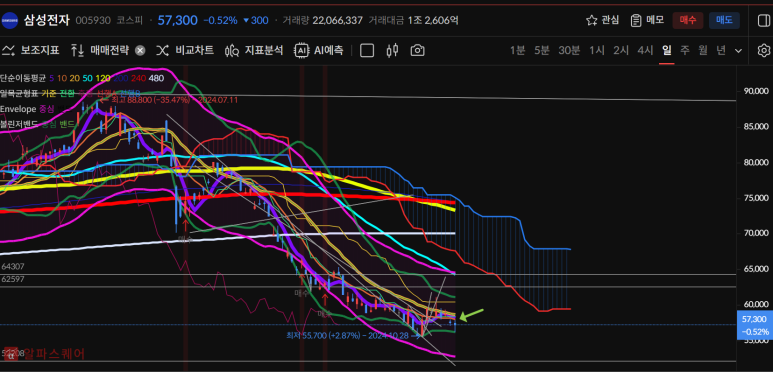Click the 90,000 price axis label
This screenshot has height=372, width=773.
point(756,91)
